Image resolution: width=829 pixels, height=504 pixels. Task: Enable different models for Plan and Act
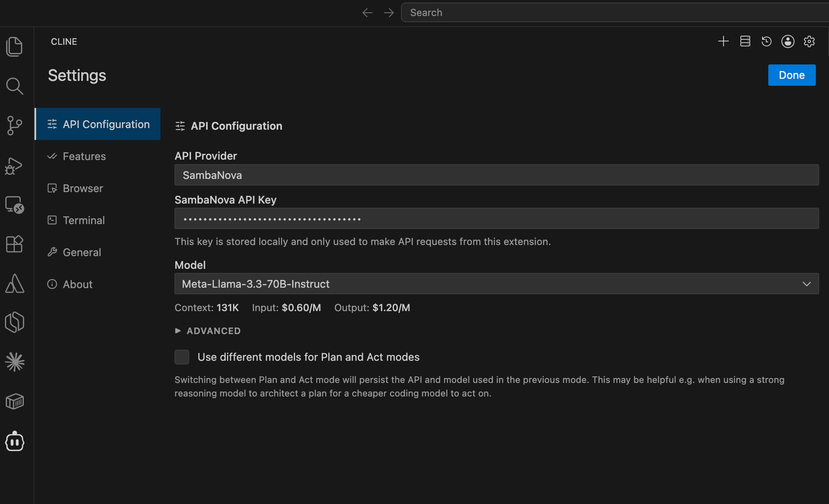coord(182,357)
